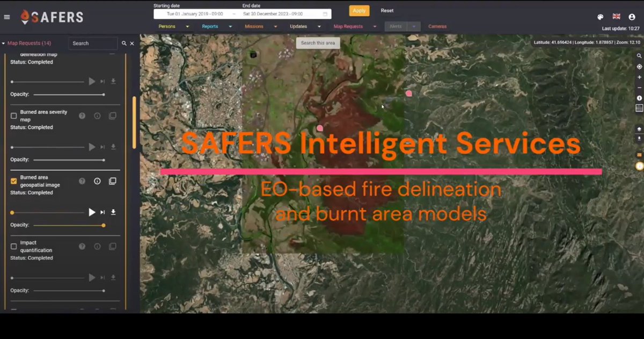Select the upper-right pink map marker
This screenshot has width=644, height=339.
[409, 93]
